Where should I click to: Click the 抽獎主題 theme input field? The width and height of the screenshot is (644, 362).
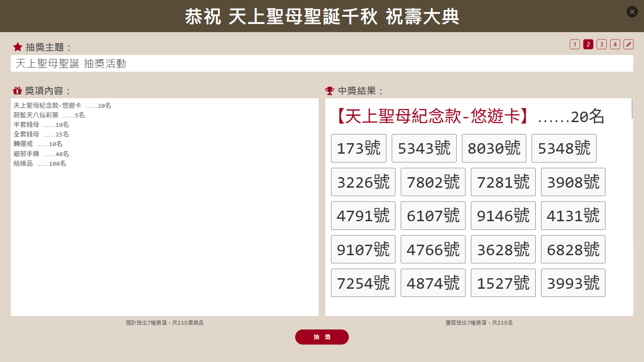322,63
